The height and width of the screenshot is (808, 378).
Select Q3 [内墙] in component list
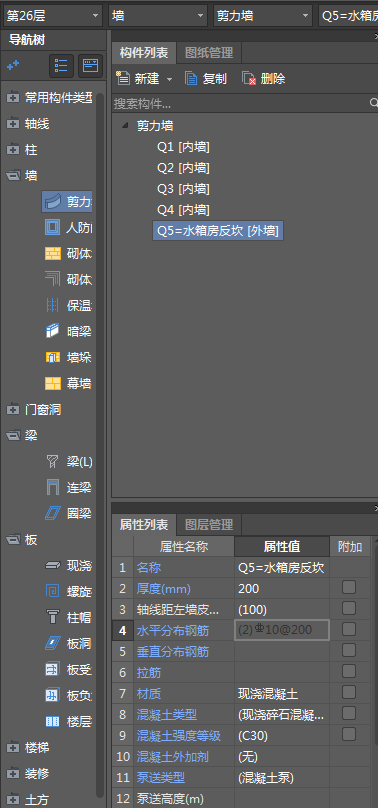coord(183,189)
